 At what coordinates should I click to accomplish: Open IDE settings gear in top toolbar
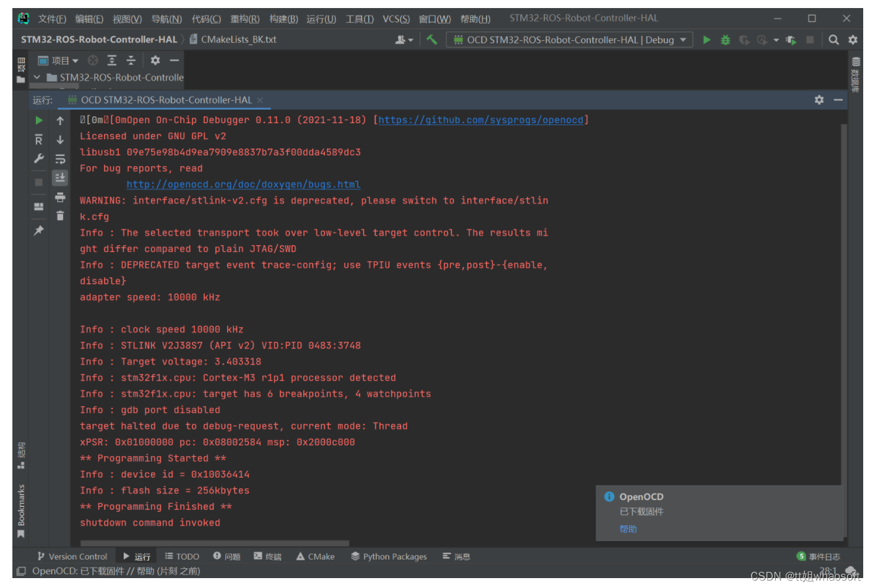[x=853, y=40]
